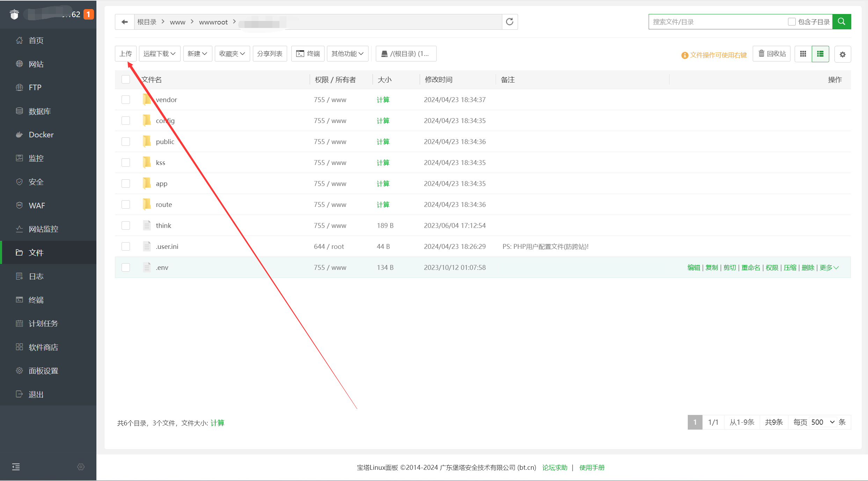Switch to list view icon
This screenshot has height=481, width=868.
click(x=820, y=54)
